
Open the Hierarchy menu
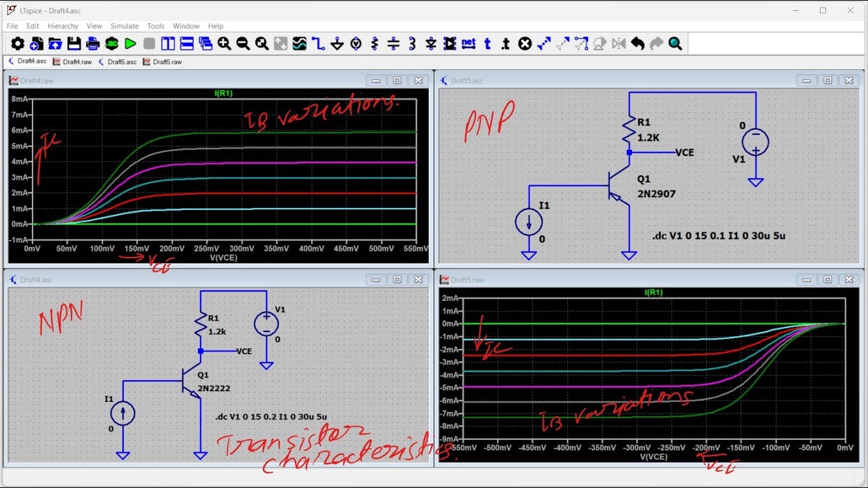[63, 26]
